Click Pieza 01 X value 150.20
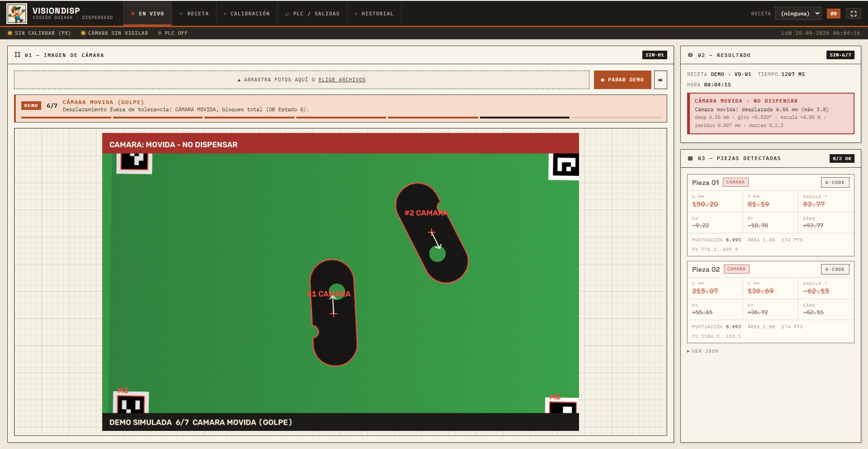Image resolution: width=868 pixels, height=449 pixels. tap(705, 204)
